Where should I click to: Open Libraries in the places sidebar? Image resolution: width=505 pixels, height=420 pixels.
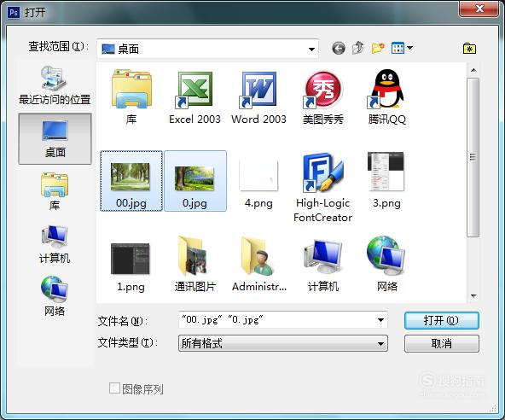pos(55,191)
